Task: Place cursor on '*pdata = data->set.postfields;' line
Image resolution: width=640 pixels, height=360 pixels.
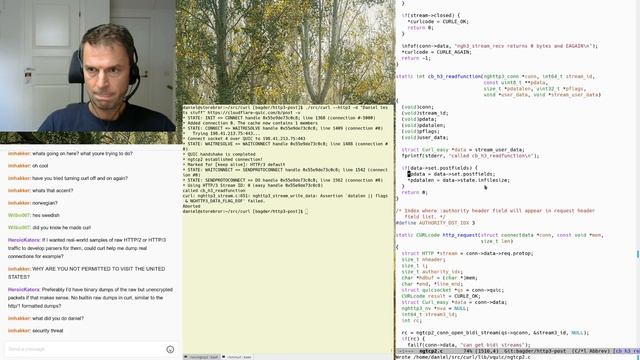Action: 451,174
